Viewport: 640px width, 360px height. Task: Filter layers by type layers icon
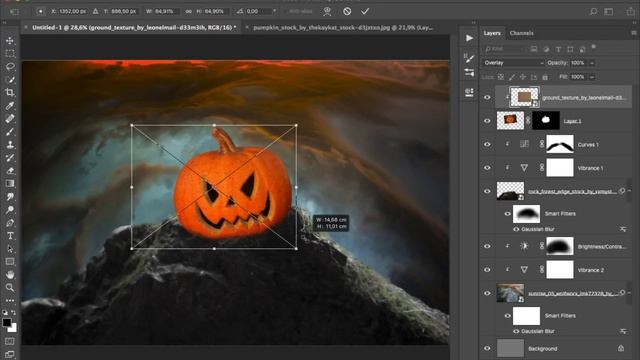(558, 49)
